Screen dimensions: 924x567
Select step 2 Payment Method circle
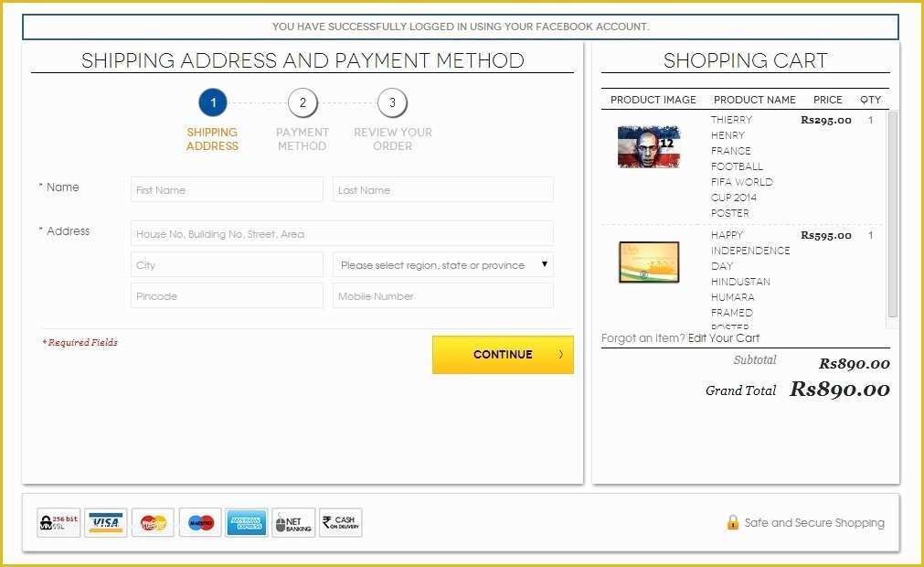(303, 102)
